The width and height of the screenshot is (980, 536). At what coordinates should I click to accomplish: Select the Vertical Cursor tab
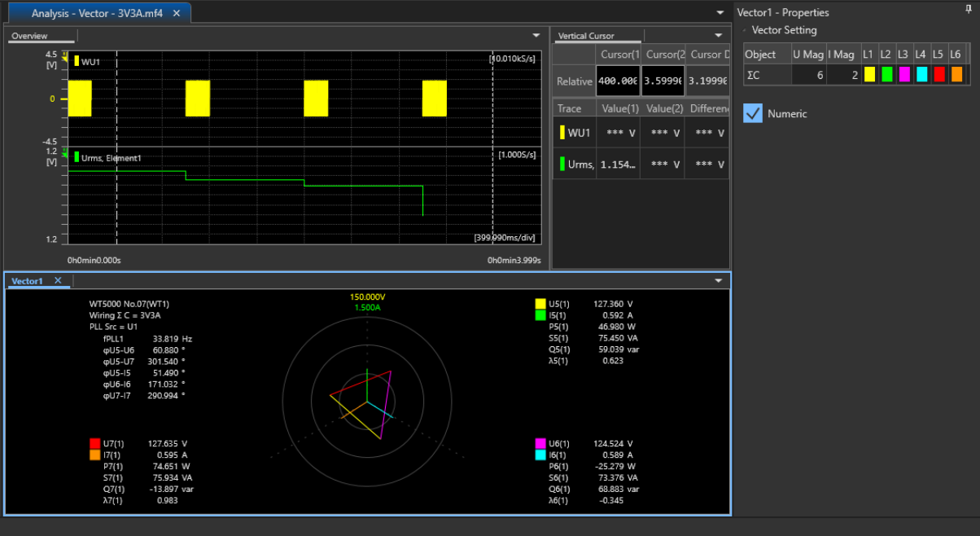(586, 36)
